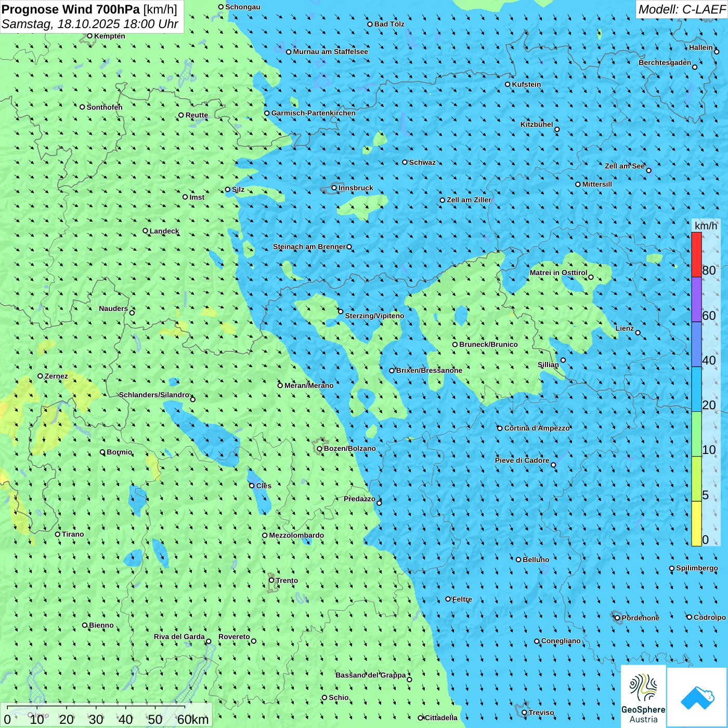Click the 'Bruneck/Brunico' label
728x728 pixels.
click(488, 344)
